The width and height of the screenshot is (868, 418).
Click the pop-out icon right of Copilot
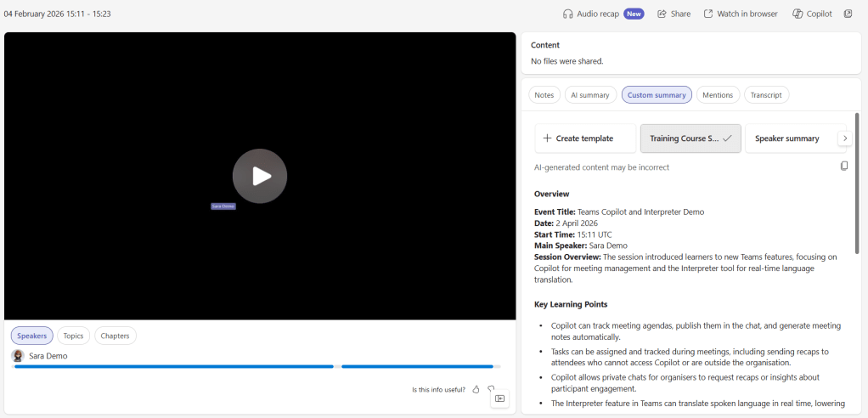coord(848,14)
